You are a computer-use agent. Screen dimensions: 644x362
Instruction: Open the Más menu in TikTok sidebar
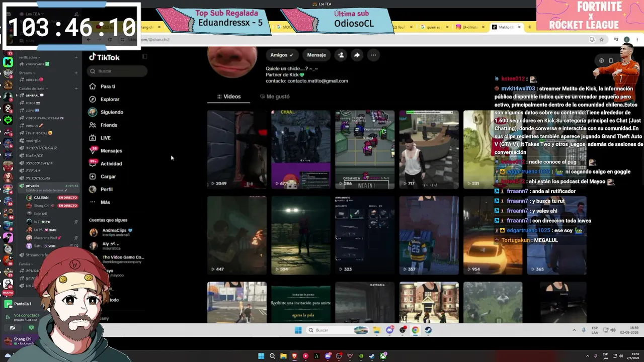coord(100,202)
